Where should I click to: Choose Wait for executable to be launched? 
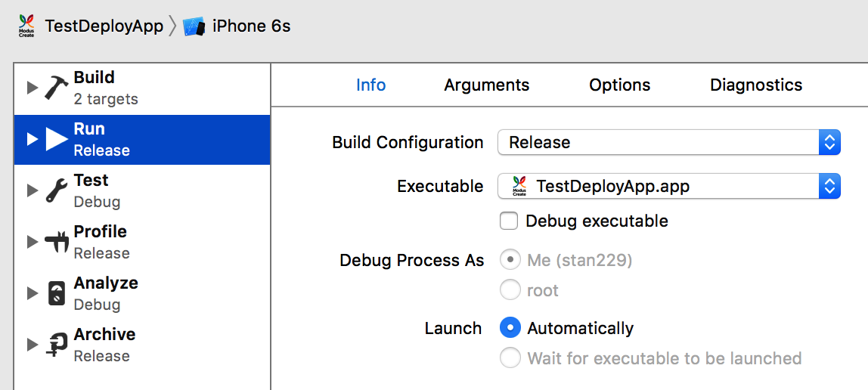[510, 358]
